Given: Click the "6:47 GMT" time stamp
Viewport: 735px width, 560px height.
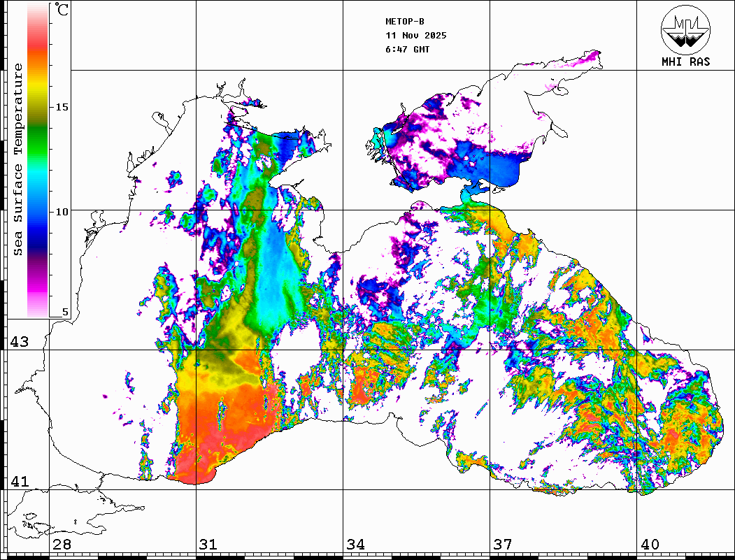Looking at the screenshot, I should [408, 50].
